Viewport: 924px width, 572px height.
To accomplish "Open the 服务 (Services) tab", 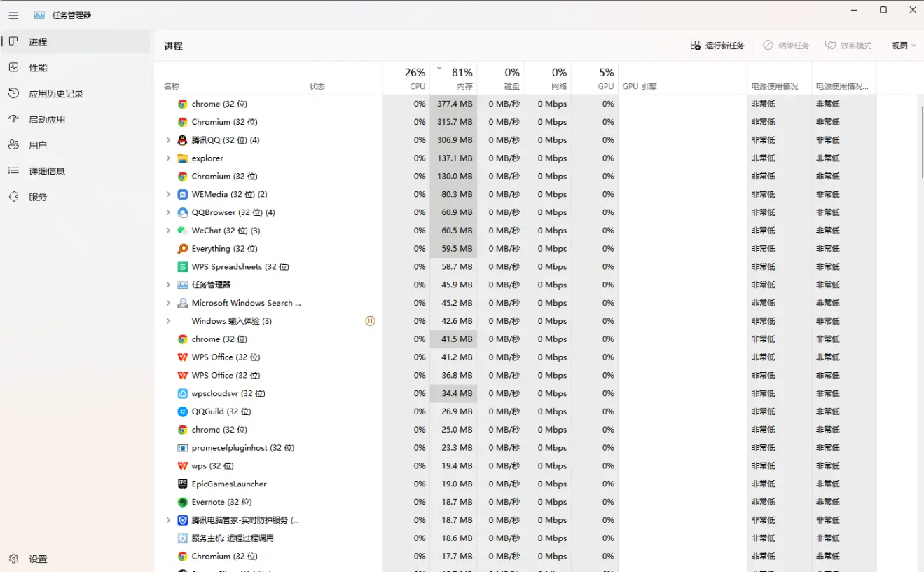I will (76, 197).
